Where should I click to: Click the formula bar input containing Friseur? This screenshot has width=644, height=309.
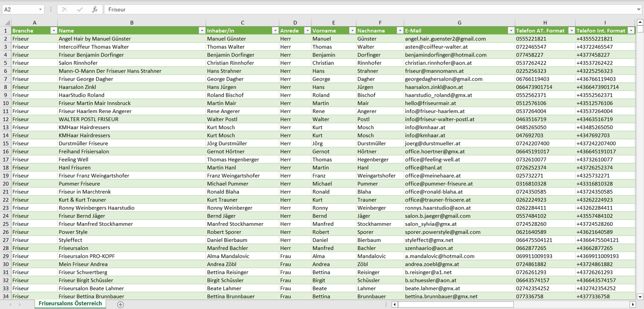(x=357, y=9)
